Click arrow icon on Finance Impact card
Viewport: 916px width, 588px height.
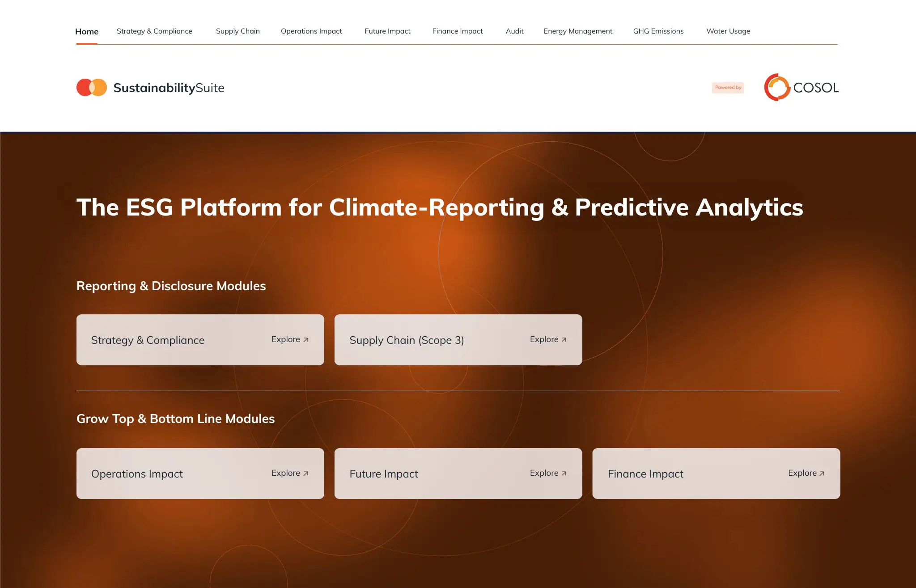(x=822, y=474)
